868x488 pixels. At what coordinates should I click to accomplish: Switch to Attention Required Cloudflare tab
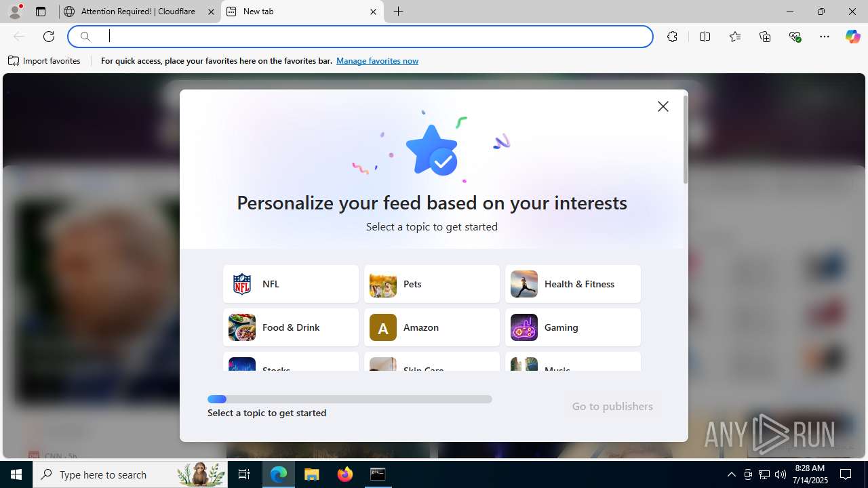pyautogui.click(x=139, y=12)
